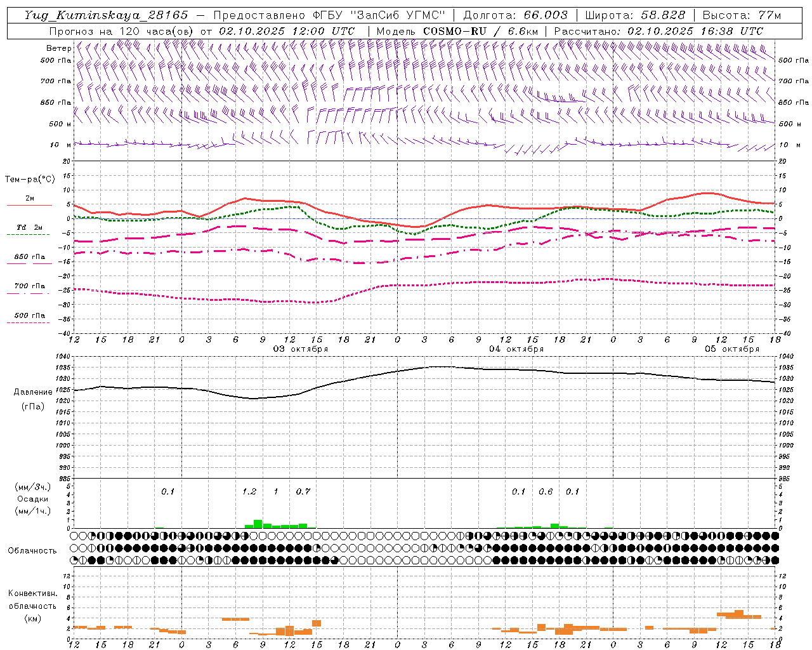Screen dimensions: 812x650
Task: Click the Ветер panel label
Action: 59,48
